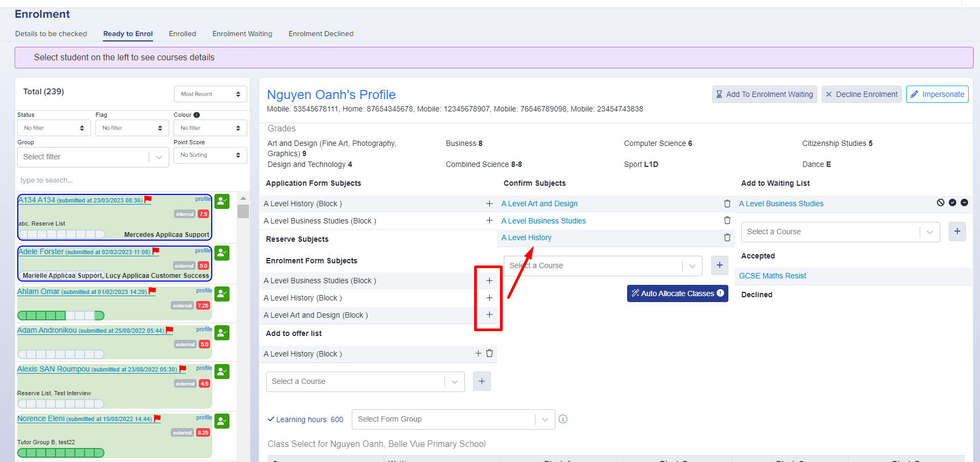Screen dimensions: 980x462
Task: Add enrolment form A Level Art and Design plus
Action: tap(489, 314)
